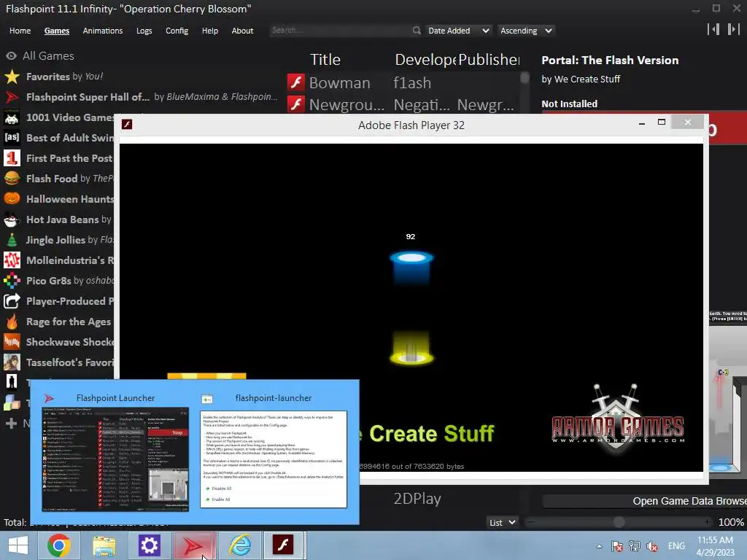Sort by the Publisher column header
747x560 pixels.
coord(489,60)
